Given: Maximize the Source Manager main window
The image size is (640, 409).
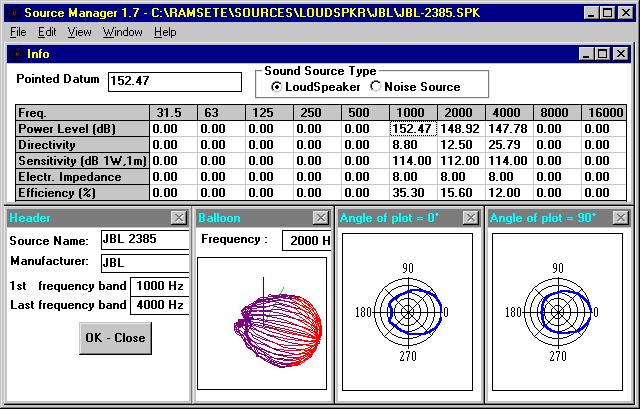Looking at the screenshot, I should pos(607,13).
